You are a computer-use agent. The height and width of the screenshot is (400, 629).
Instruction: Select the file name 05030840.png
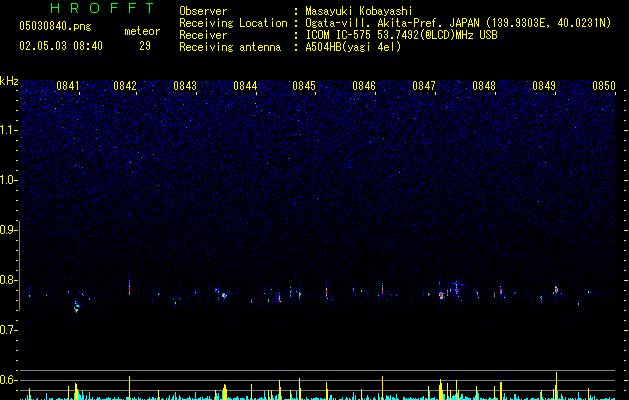tap(55, 27)
